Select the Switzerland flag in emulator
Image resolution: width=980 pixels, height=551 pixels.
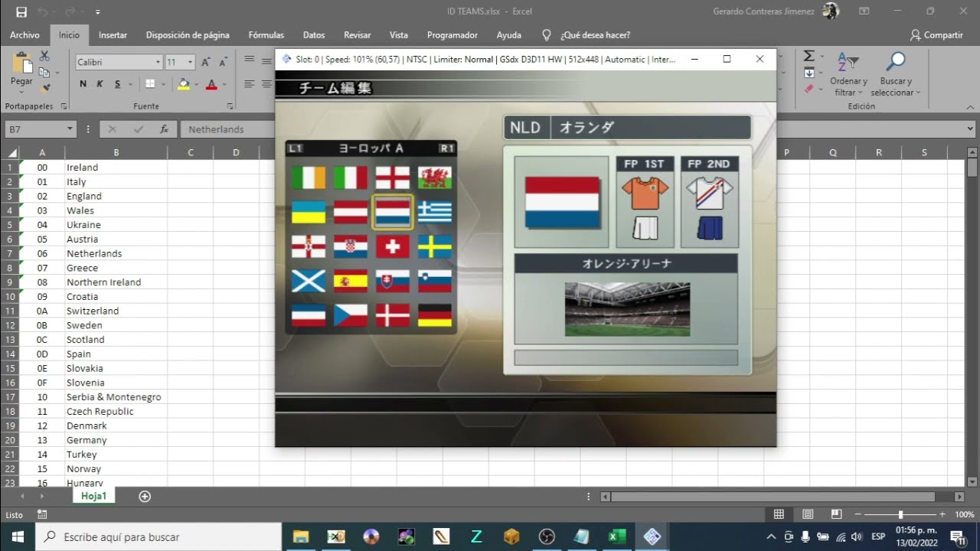(393, 246)
